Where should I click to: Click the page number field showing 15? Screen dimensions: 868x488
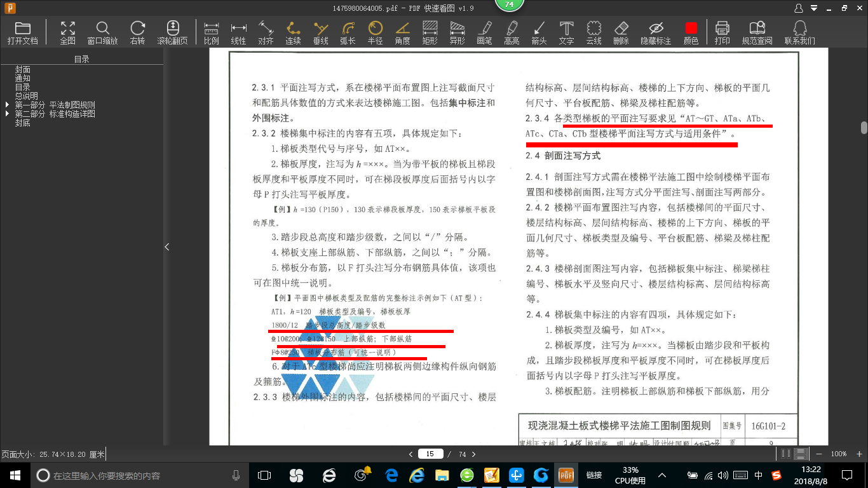point(430,454)
